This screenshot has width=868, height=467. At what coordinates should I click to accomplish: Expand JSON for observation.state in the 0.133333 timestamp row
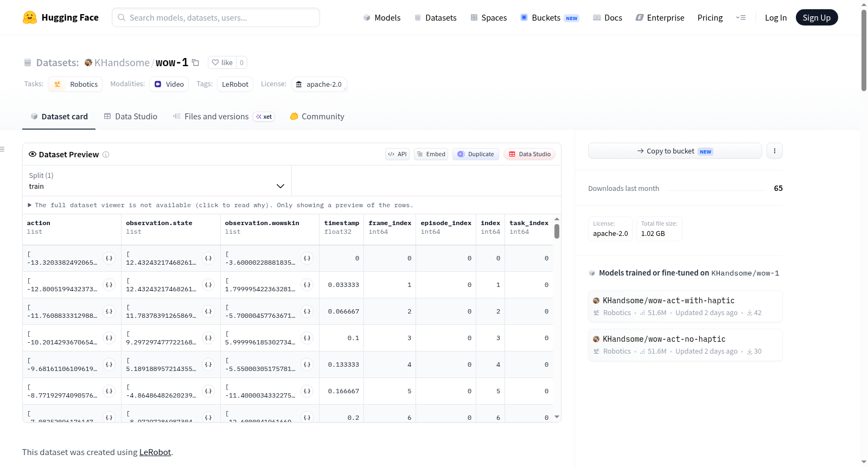[x=208, y=364]
